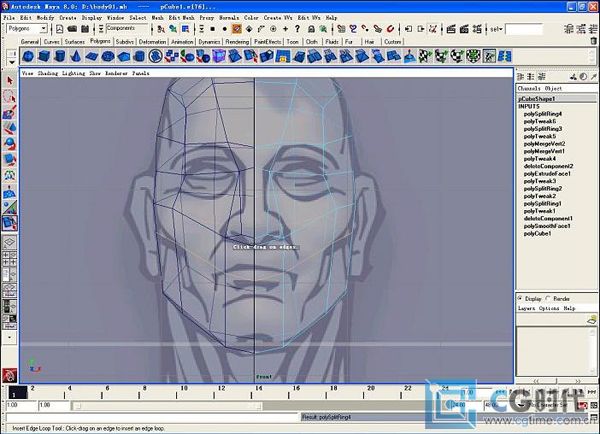
Task: Select the Universal Manipulator tool
Action: [x=10, y=175]
